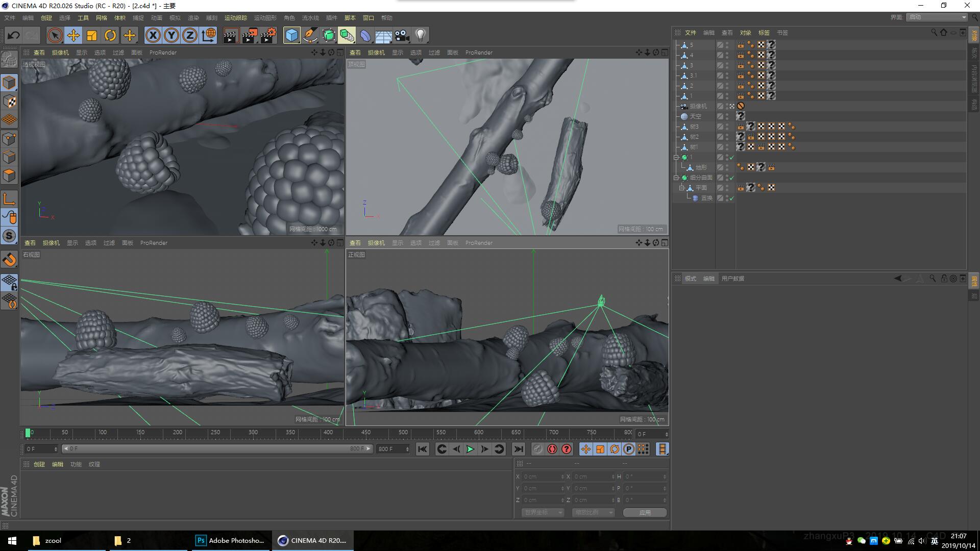Toggle the green check on 置换 object
This screenshot has height=551, width=980.
pyautogui.click(x=731, y=198)
